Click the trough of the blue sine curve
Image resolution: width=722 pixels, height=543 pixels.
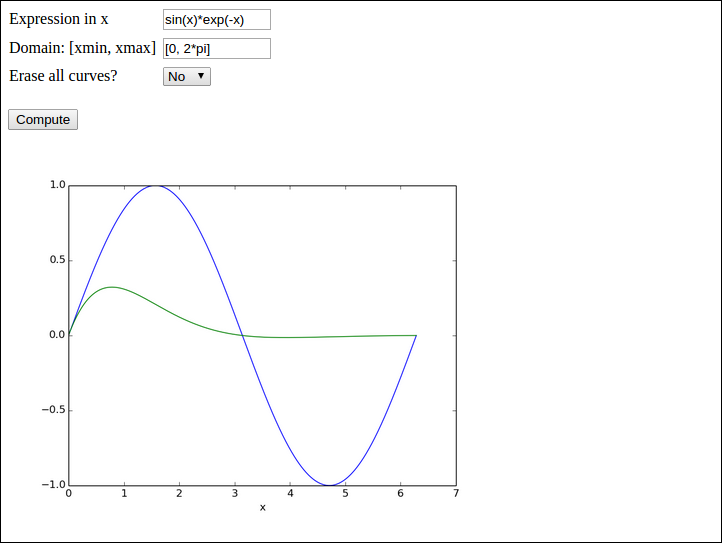point(330,485)
